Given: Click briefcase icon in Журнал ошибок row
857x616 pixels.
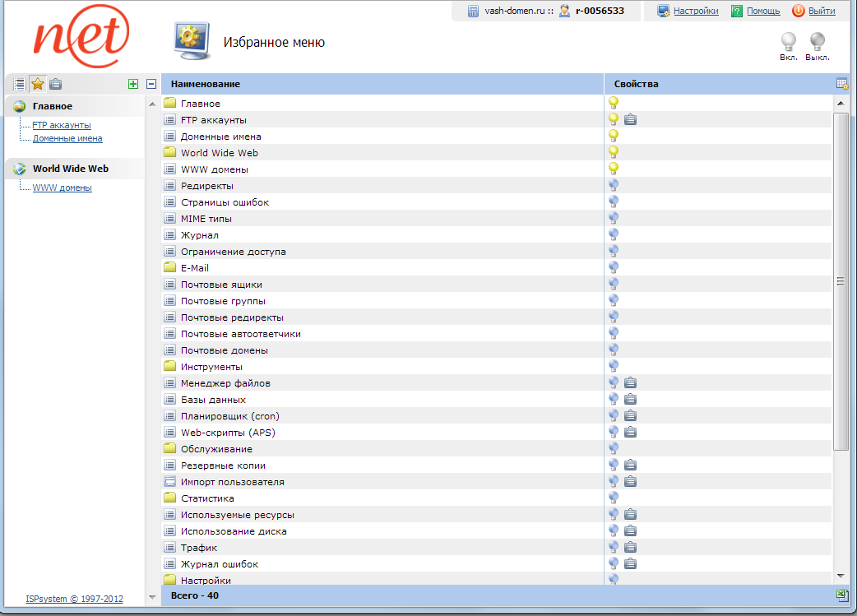Looking at the screenshot, I should [x=630, y=564].
